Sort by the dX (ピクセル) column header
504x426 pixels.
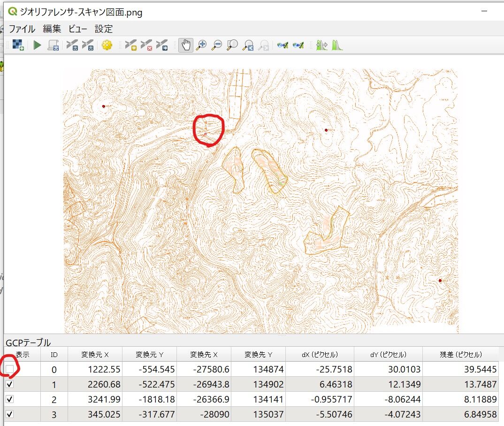pos(320,354)
